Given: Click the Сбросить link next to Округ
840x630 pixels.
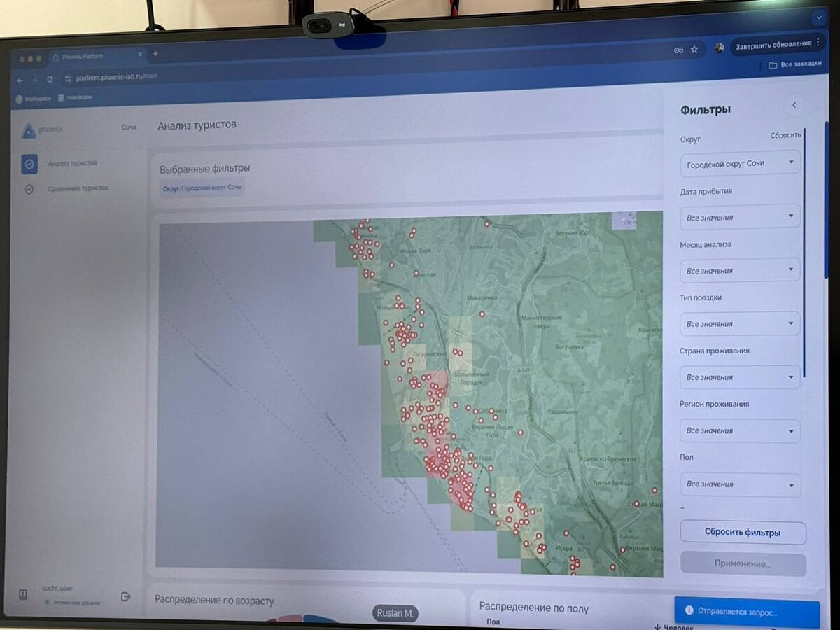Looking at the screenshot, I should 785,135.
